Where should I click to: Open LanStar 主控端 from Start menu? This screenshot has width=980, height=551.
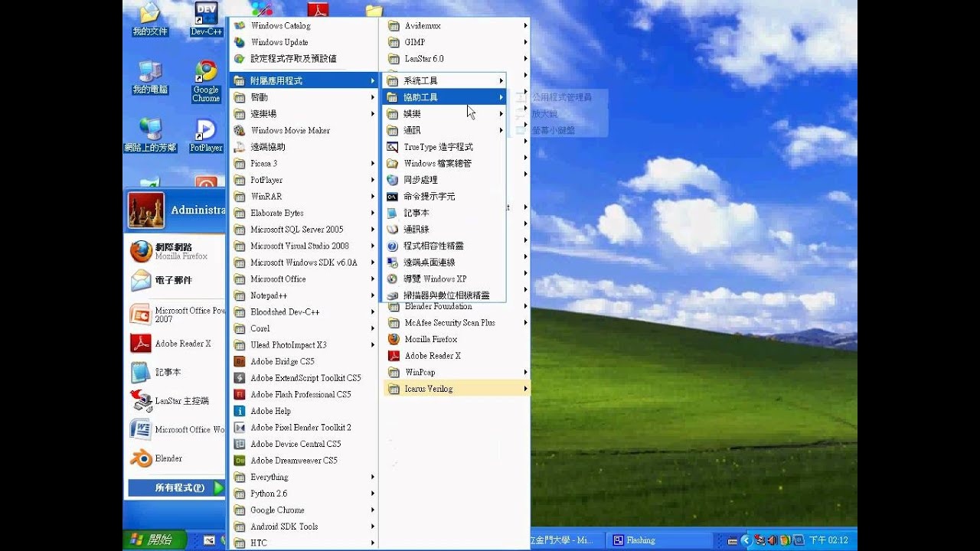[176, 400]
